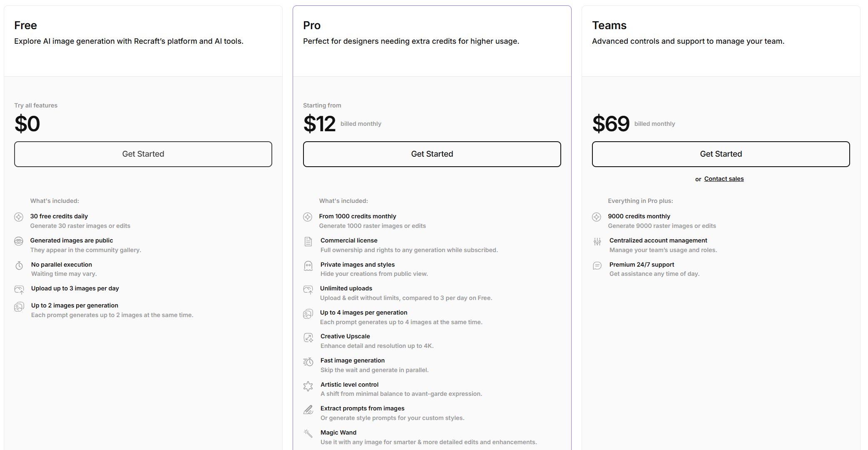
Task: Click the Pro plan Get Started button
Action: tap(432, 154)
